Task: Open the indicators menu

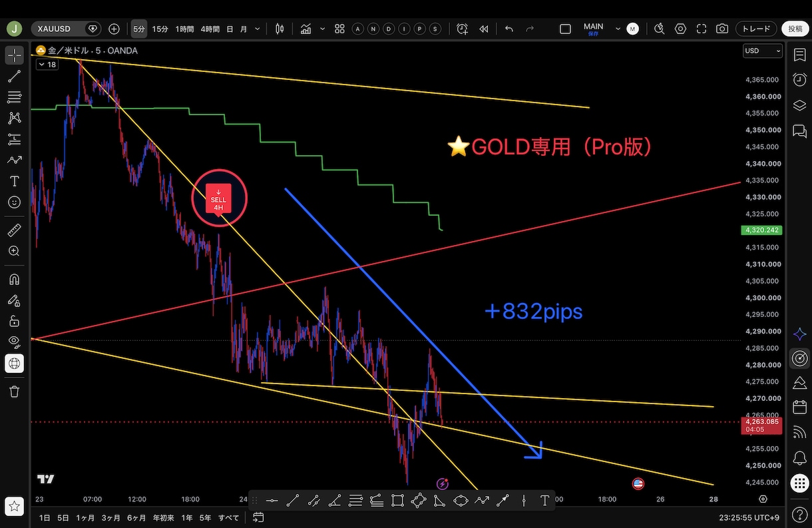Action: pos(306,29)
